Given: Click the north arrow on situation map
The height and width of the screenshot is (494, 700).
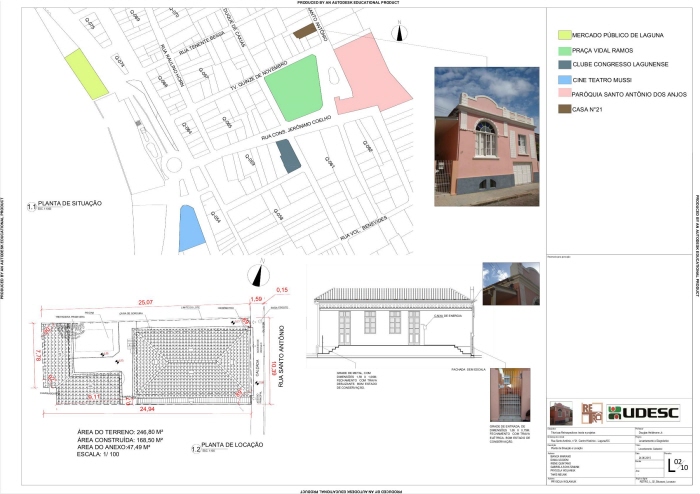Looking at the screenshot, I should pos(399,33).
